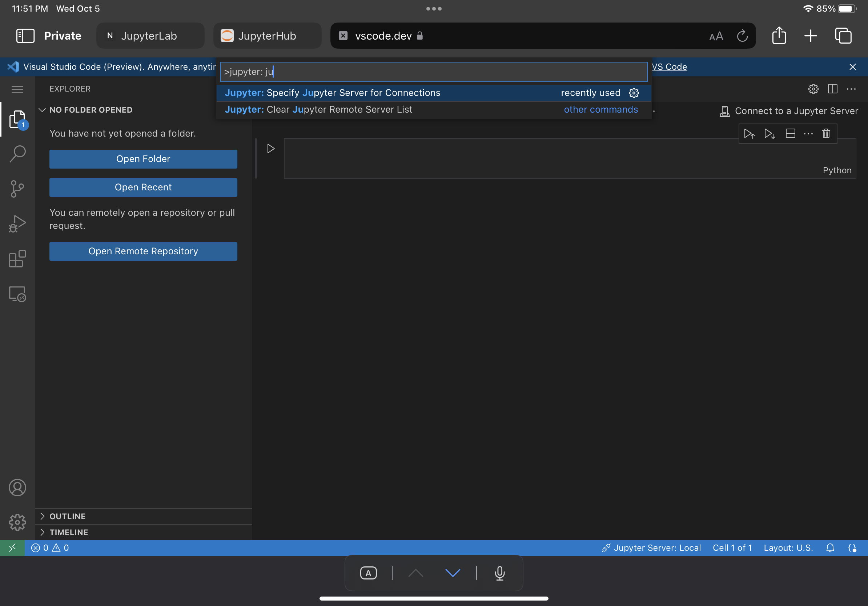Open the Accounts icon in activity bar
The image size is (868, 606).
[17, 487]
